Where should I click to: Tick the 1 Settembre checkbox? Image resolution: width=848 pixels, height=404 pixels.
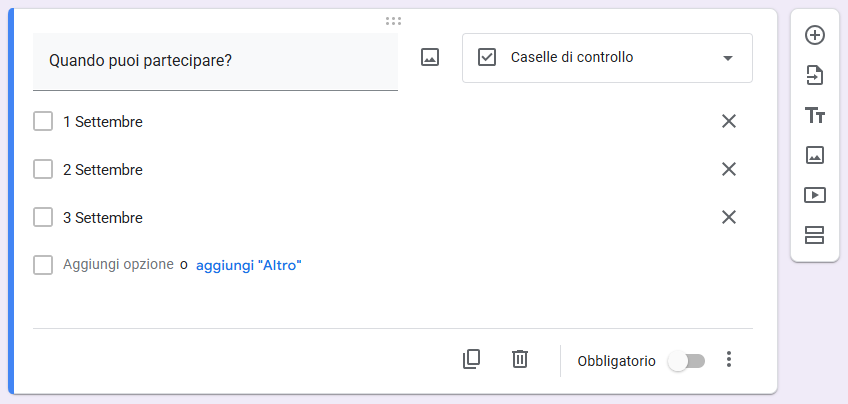[43, 122]
